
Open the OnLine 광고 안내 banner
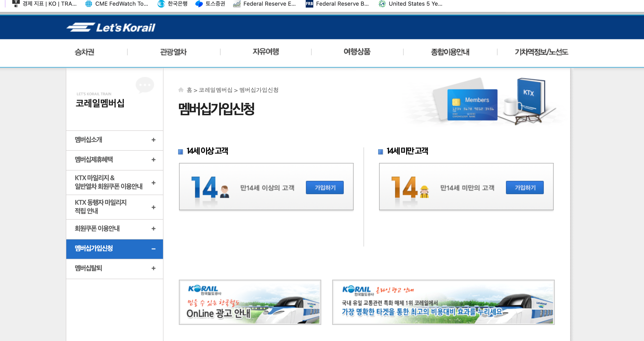pyautogui.click(x=250, y=302)
